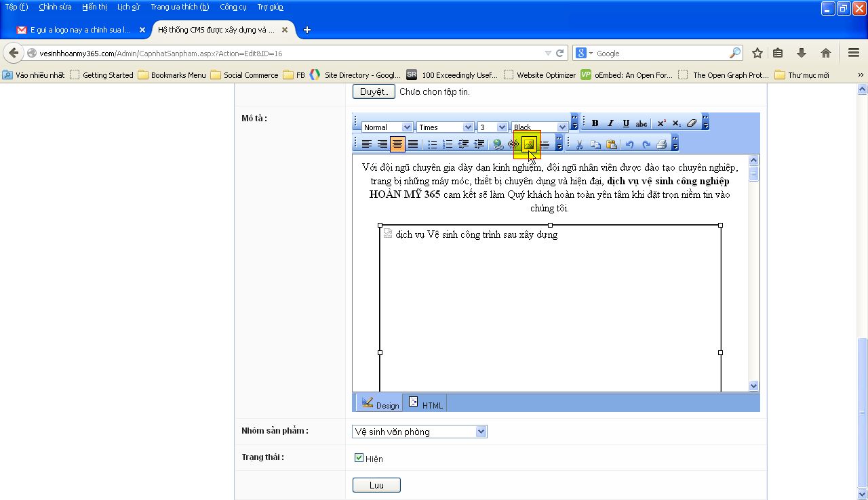Open a new browser tab
This screenshot has width=868, height=500.
(307, 30)
